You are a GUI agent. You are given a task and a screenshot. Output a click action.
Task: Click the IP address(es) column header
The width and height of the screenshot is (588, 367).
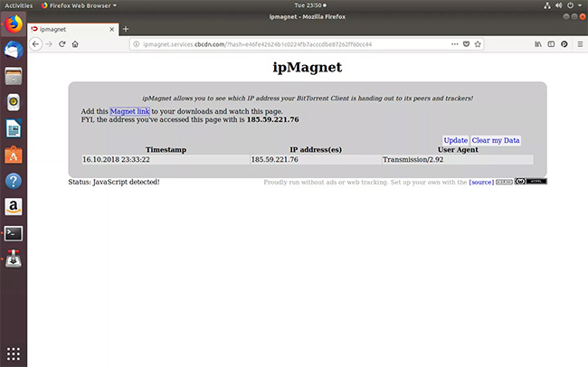pos(316,149)
